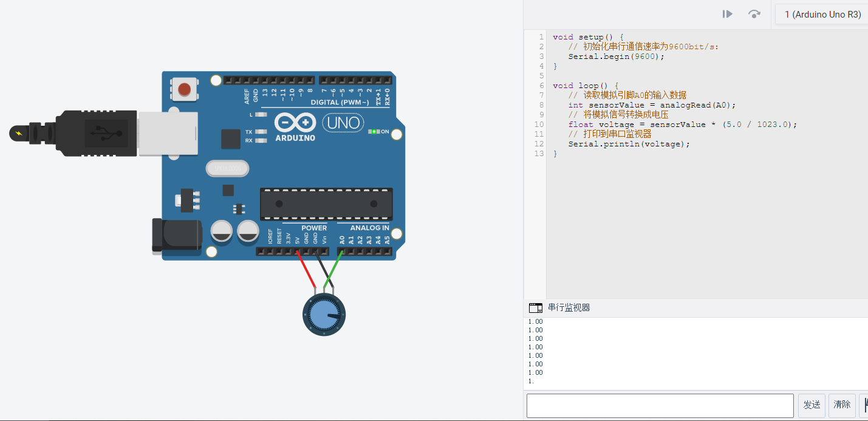868x421 pixels.
Task: Click the '发送' send button
Action: pos(812,405)
